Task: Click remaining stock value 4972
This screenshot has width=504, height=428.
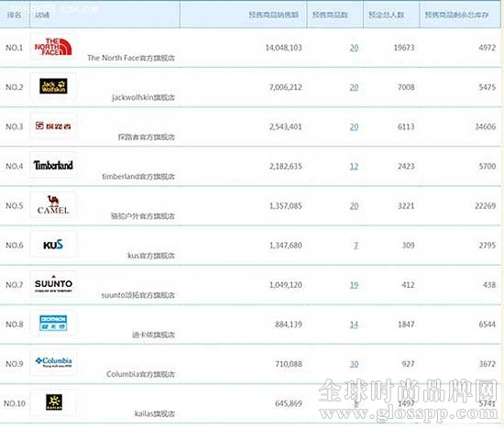Action: point(488,48)
